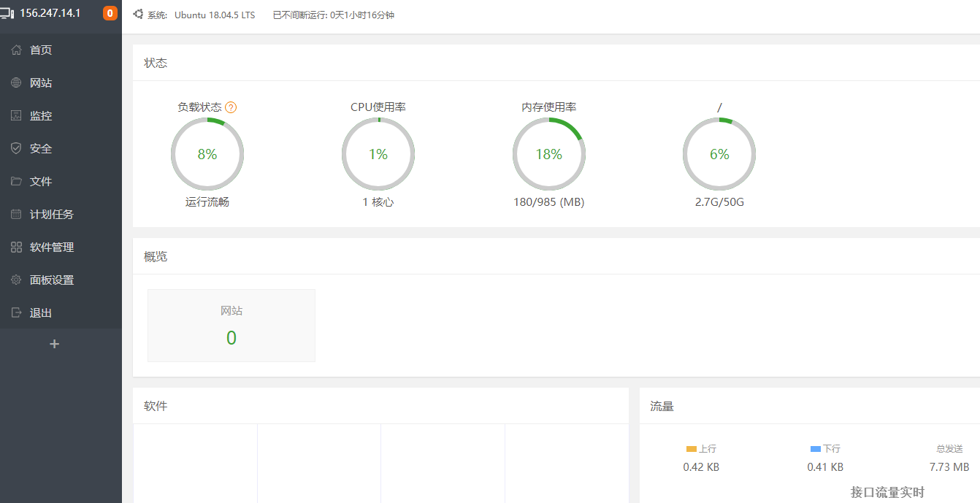Viewport: 980px width, 503px height.
Task: Click the + button below the sidebar
Action: 54,344
